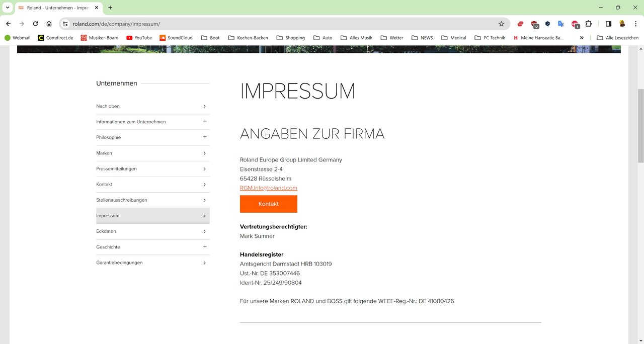
Task: Open SoundCloud bookmark
Action: [176, 38]
